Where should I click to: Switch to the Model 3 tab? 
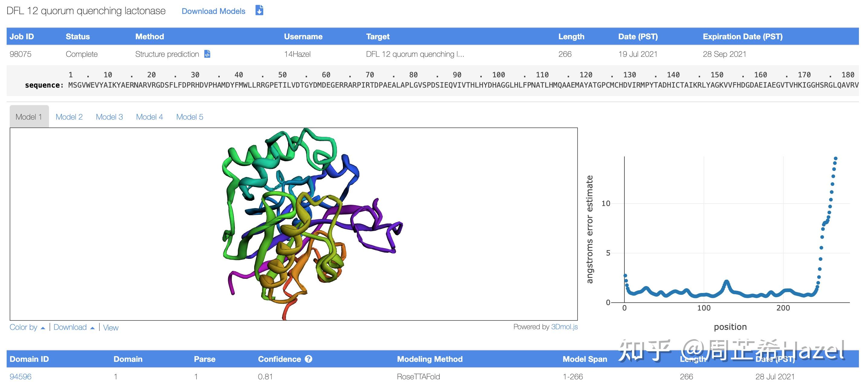[x=109, y=117]
